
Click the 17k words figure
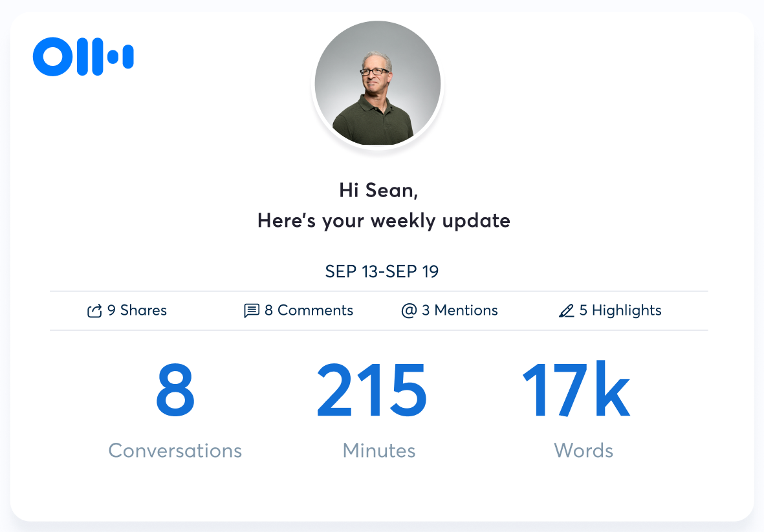tap(576, 391)
